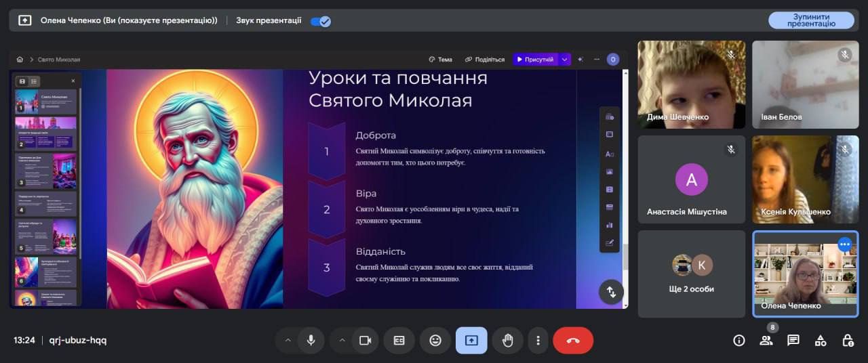Mute the microphone
Image resolution: width=868 pixels, height=363 pixels.
(311, 341)
